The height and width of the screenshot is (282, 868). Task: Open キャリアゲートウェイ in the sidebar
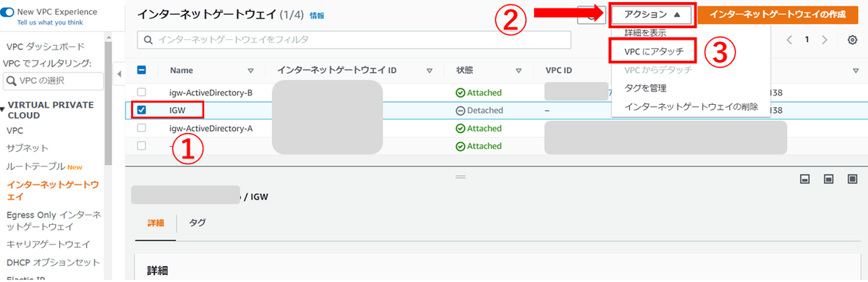click(x=48, y=244)
